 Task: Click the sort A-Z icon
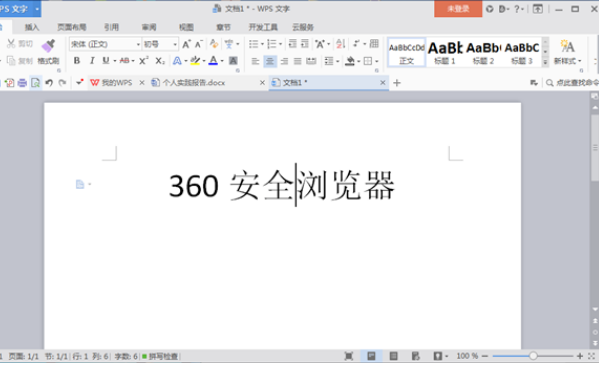pos(340,44)
